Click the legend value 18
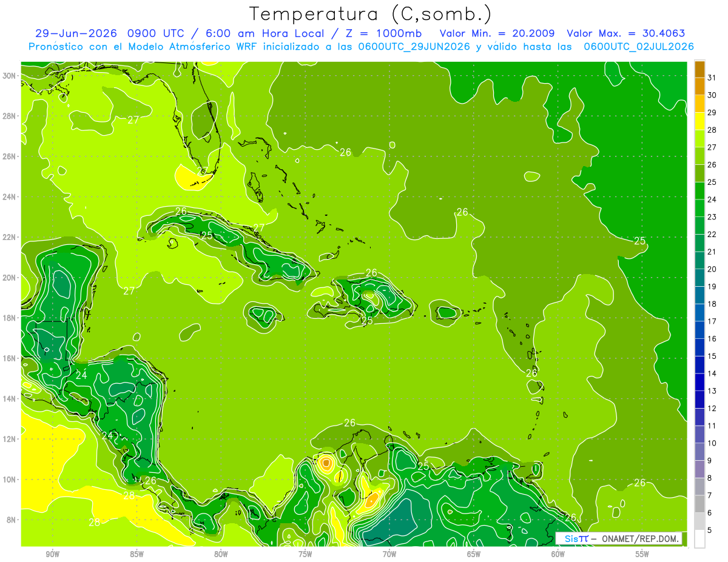 coord(712,304)
